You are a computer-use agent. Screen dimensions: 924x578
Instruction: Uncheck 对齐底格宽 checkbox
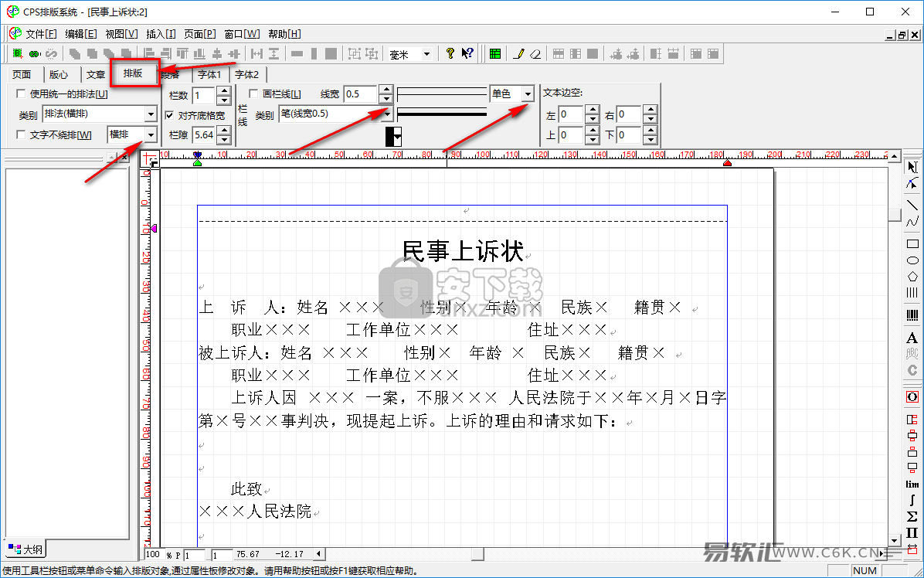169,115
